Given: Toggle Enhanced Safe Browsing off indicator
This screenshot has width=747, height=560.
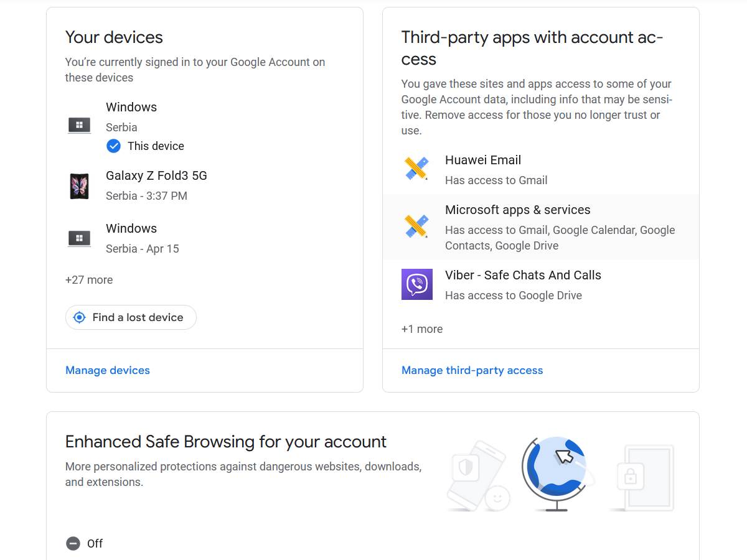Looking at the screenshot, I should pyautogui.click(x=74, y=543).
